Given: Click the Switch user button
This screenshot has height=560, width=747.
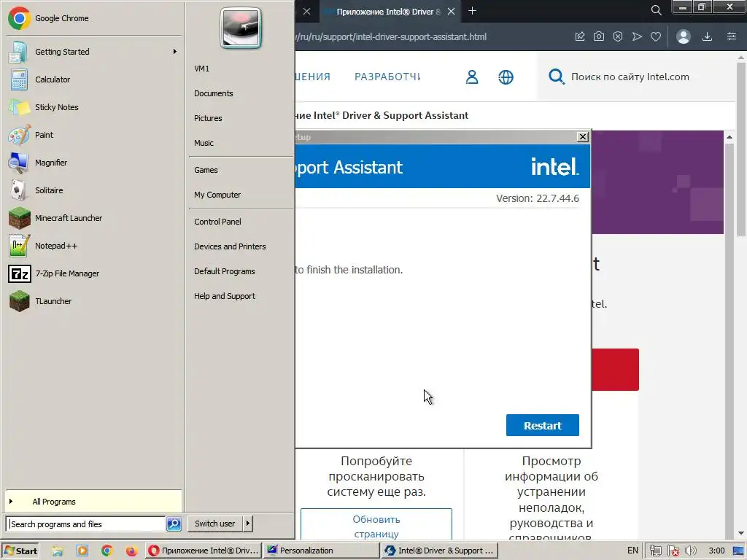Looking at the screenshot, I should coord(215,524).
